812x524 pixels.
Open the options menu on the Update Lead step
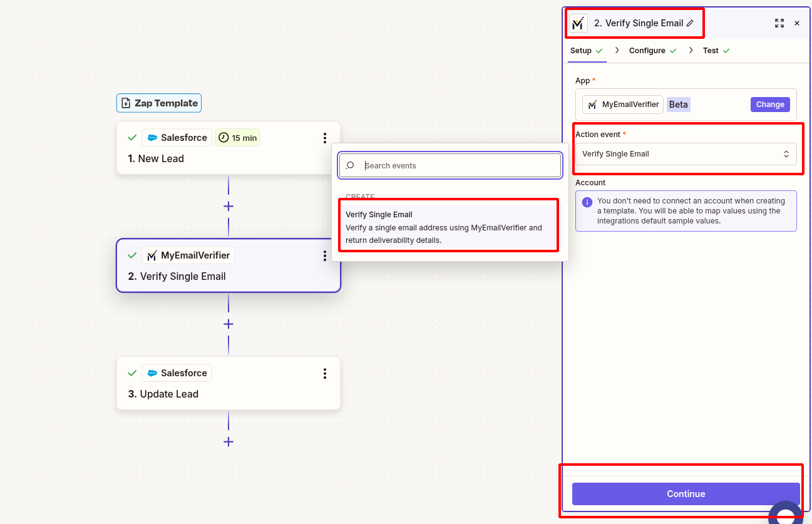[x=325, y=373]
